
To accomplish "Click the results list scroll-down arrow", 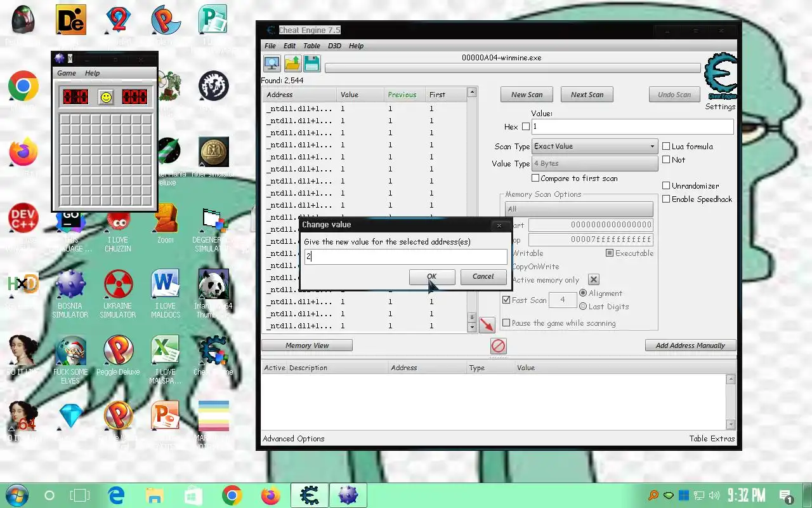I will click(x=471, y=328).
